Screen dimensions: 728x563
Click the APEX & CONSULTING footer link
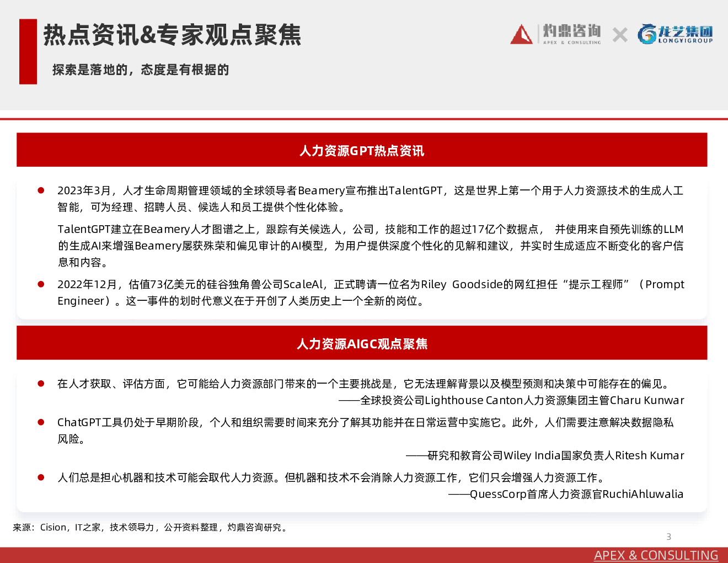[656, 555]
